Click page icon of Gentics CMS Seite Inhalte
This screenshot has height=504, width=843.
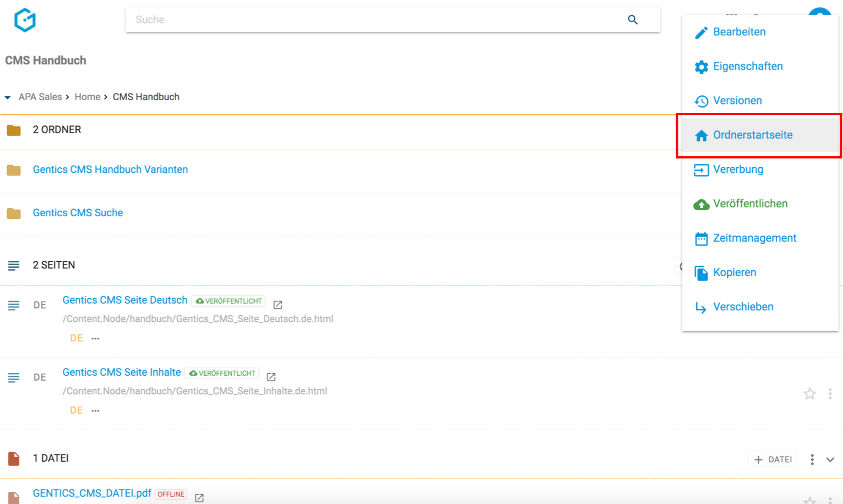(14, 377)
